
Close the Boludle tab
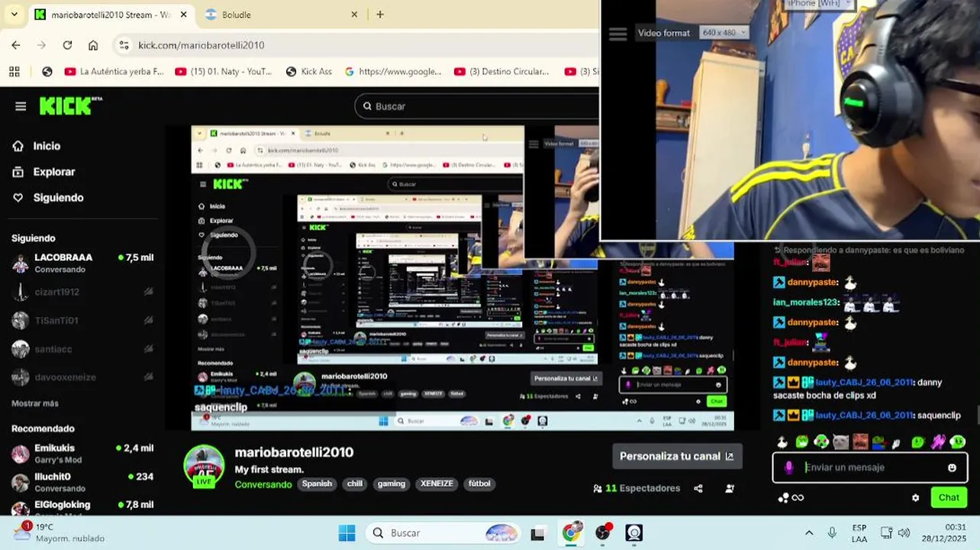tap(354, 15)
